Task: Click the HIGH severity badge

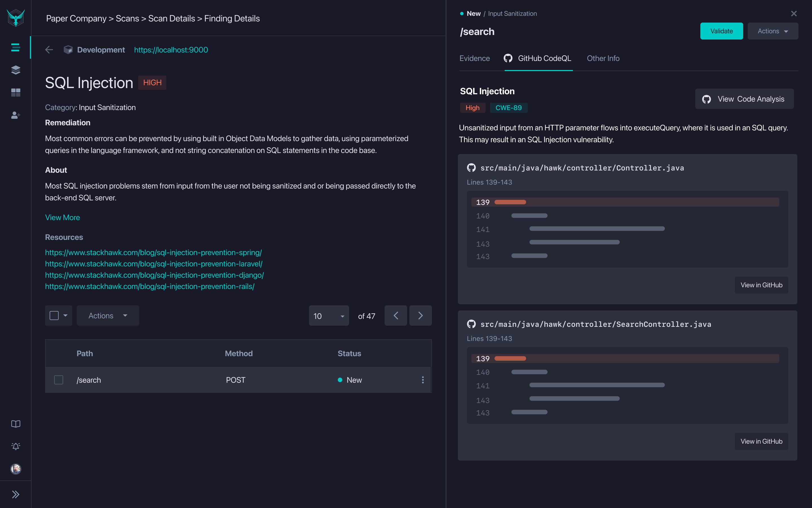Action: [x=152, y=82]
